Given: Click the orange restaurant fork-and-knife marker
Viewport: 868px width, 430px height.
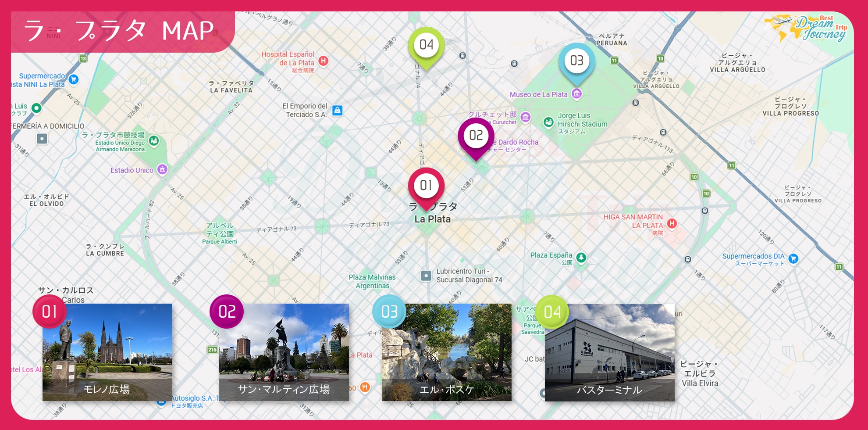Looking at the screenshot, I should point(365,387).
